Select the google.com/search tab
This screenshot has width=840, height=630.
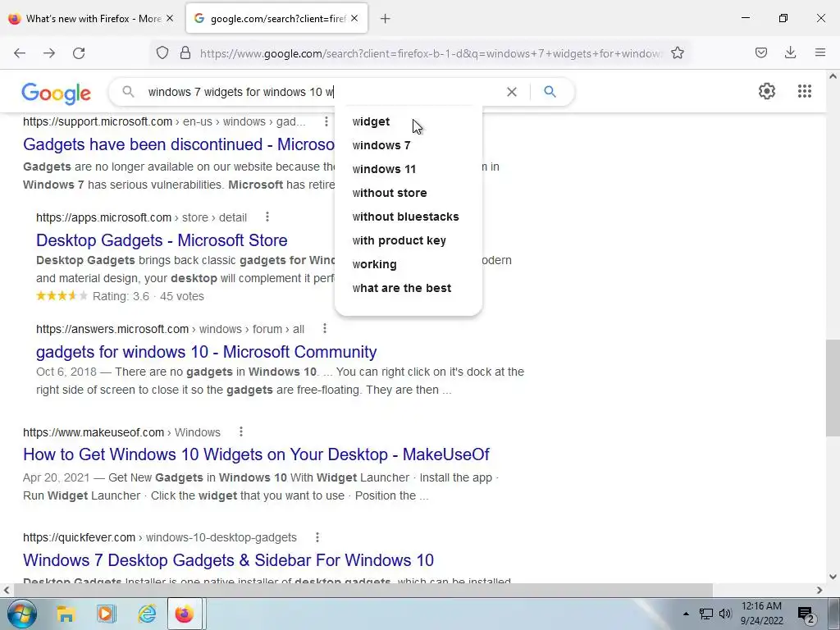(277, 18)
